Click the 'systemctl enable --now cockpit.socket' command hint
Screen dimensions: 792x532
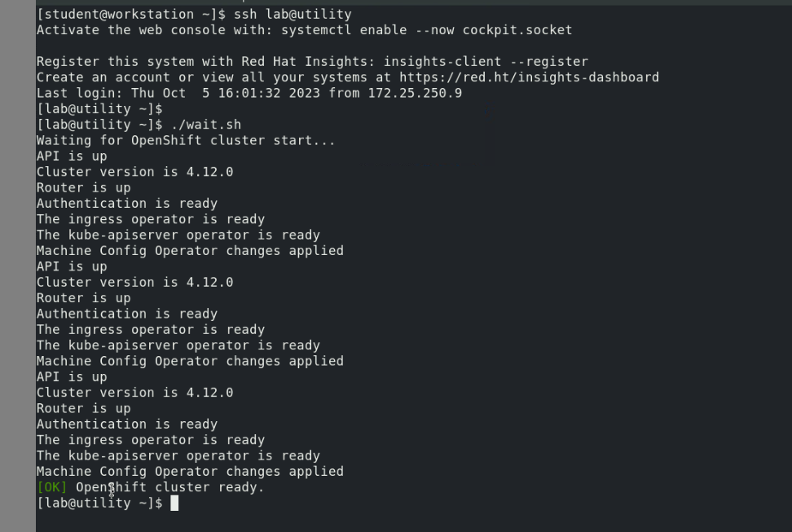(x=426, y=30)
